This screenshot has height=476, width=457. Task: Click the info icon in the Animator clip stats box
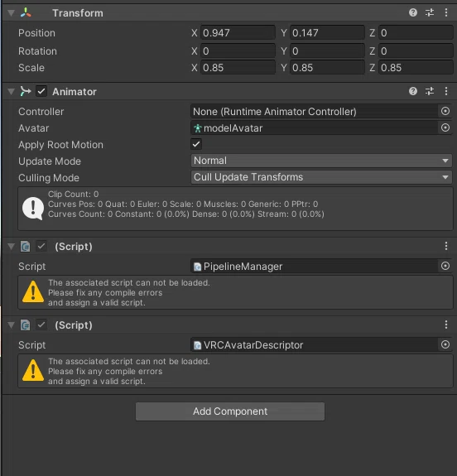click(x=33, y=209)
